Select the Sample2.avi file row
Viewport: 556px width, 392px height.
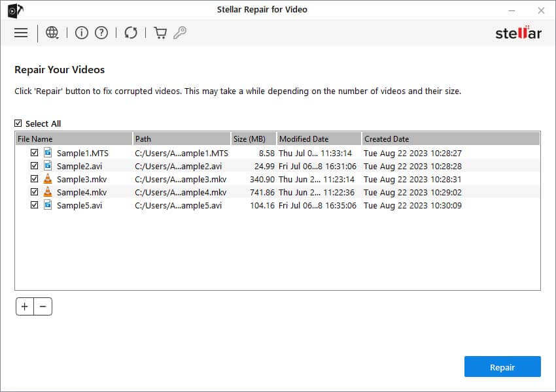point(79,166)
